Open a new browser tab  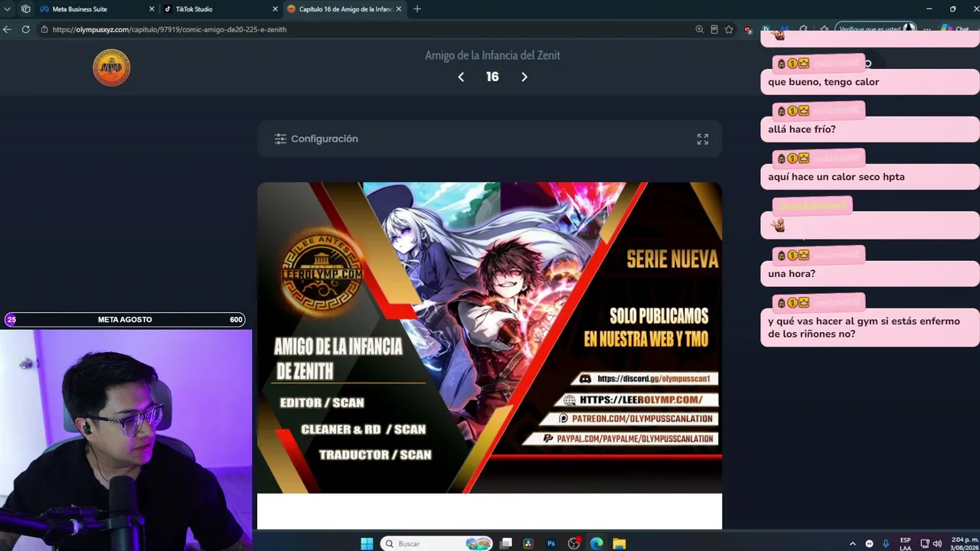click(417, 9)
